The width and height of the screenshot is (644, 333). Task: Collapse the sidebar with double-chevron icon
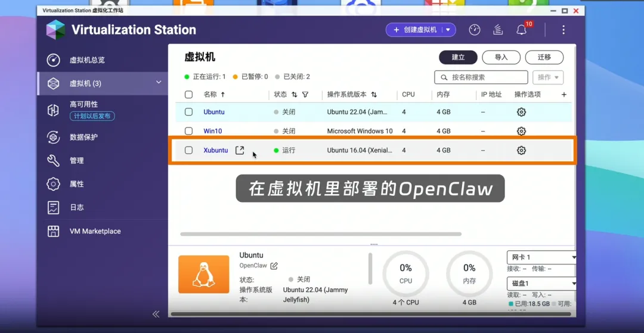156,314
